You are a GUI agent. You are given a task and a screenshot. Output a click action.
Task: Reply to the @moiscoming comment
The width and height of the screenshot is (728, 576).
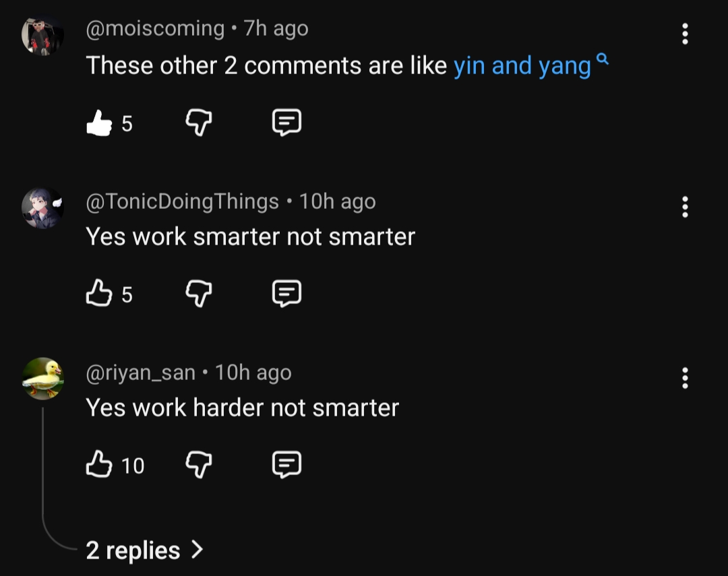coord(286,123)
